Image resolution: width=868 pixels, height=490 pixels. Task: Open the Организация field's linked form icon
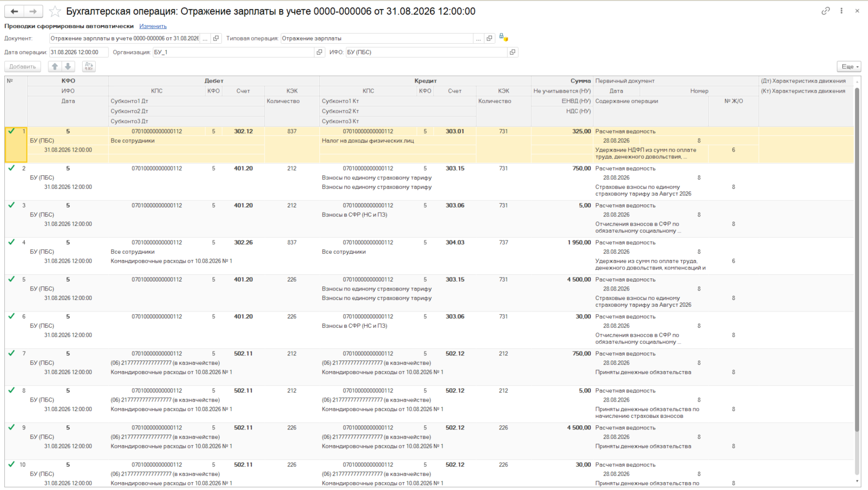coord(319,52)
